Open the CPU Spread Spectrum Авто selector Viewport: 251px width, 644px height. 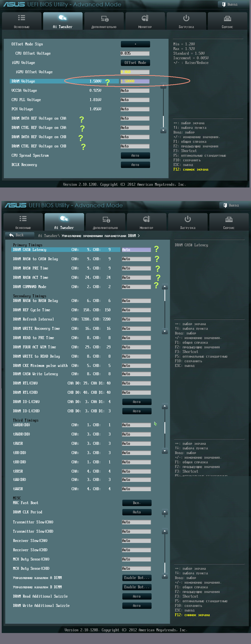(x=135, y=156)
